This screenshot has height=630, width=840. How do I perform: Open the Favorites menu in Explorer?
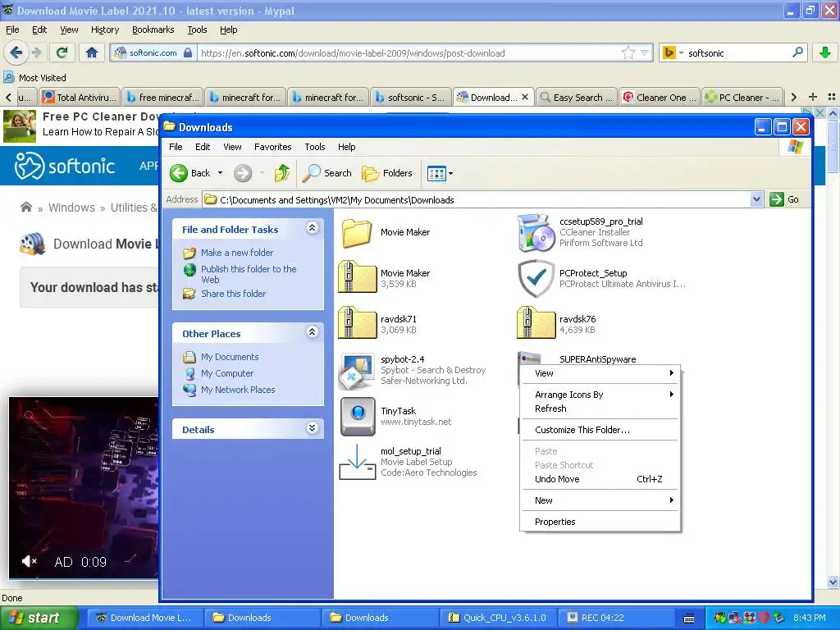(x=272, y=147)
